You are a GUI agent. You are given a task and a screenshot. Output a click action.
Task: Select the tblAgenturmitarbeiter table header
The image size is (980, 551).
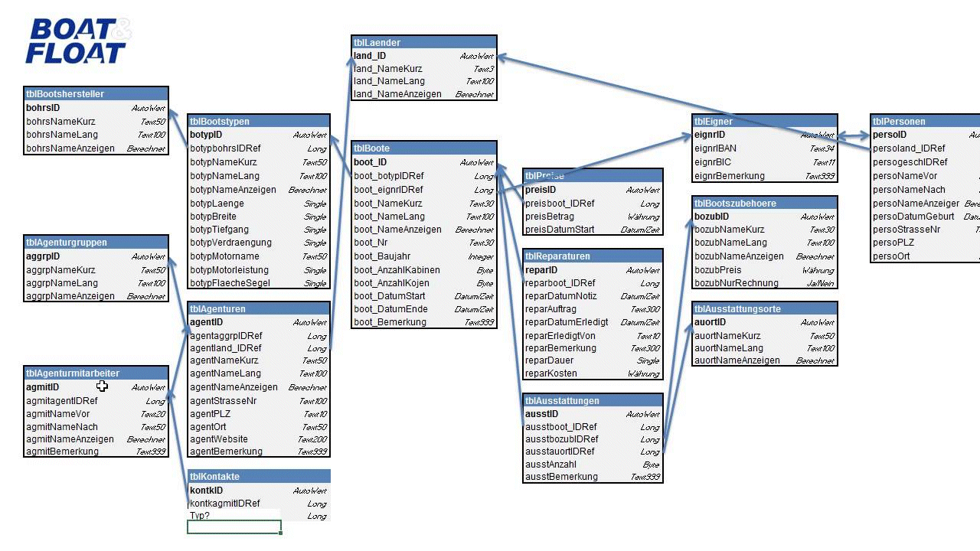pos(96,373)
